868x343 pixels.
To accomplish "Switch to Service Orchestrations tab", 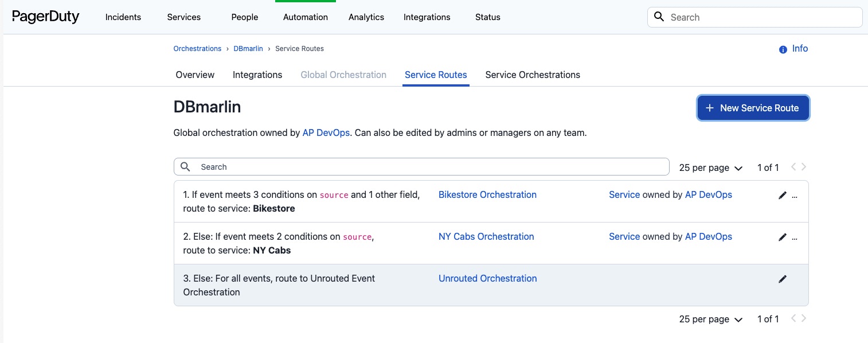I will [533, 75].
